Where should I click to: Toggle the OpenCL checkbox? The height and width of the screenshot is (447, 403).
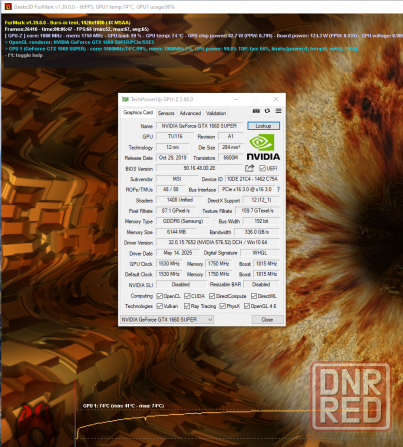(x=159, y=296)
